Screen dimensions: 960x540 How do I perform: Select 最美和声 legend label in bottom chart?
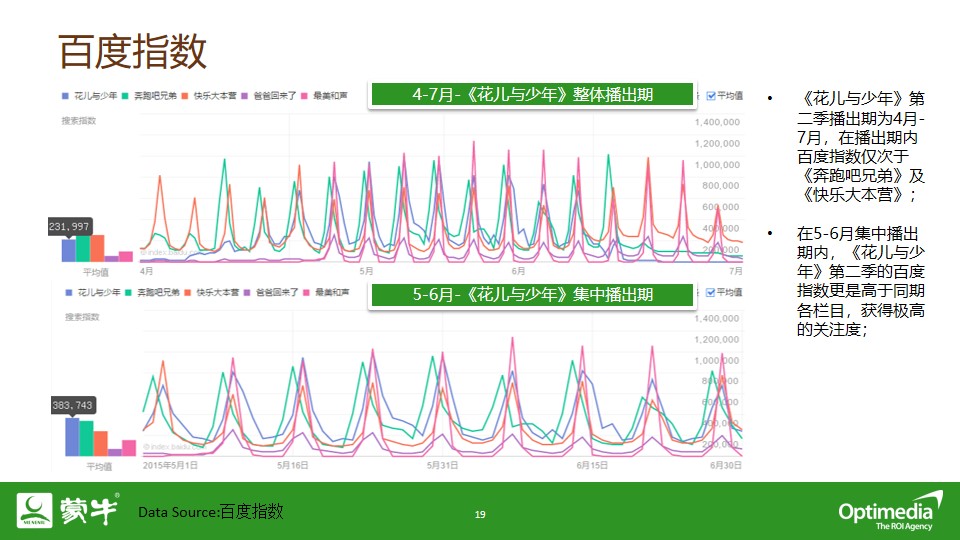click(332, 293)
